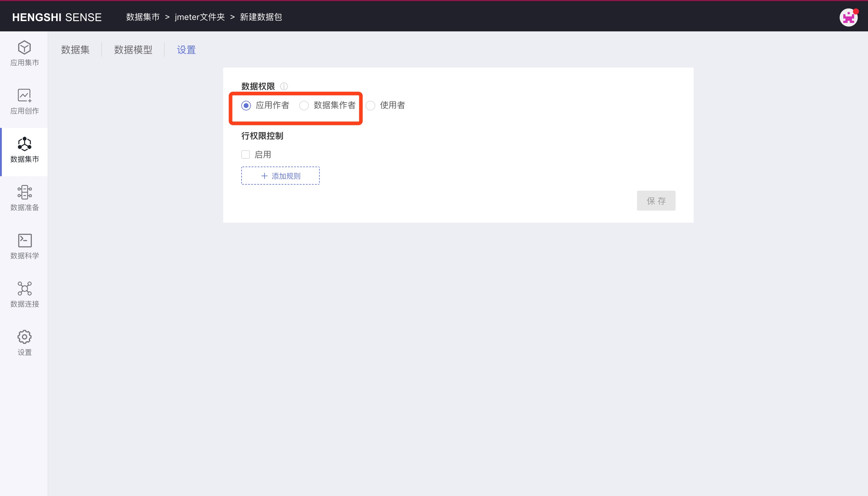Click the 添加规则 button
This screenshot has width=868, height=496.
point(280,176)
